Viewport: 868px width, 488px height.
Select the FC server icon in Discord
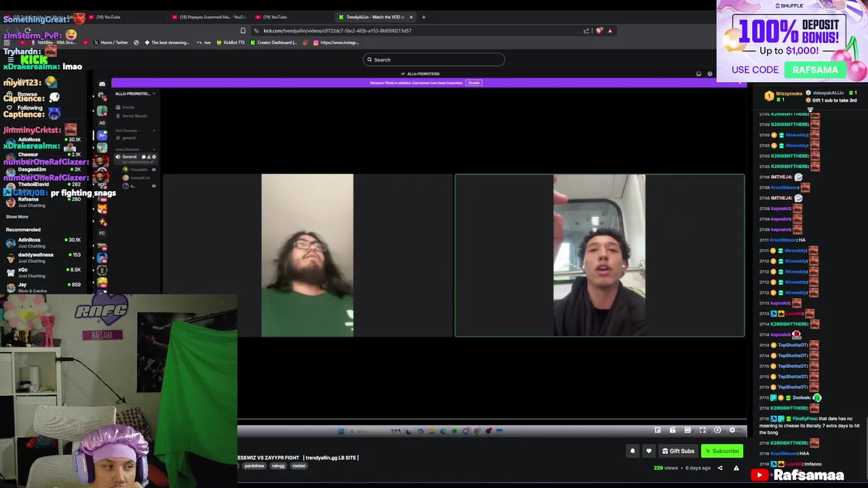click(x=102, y=233)
